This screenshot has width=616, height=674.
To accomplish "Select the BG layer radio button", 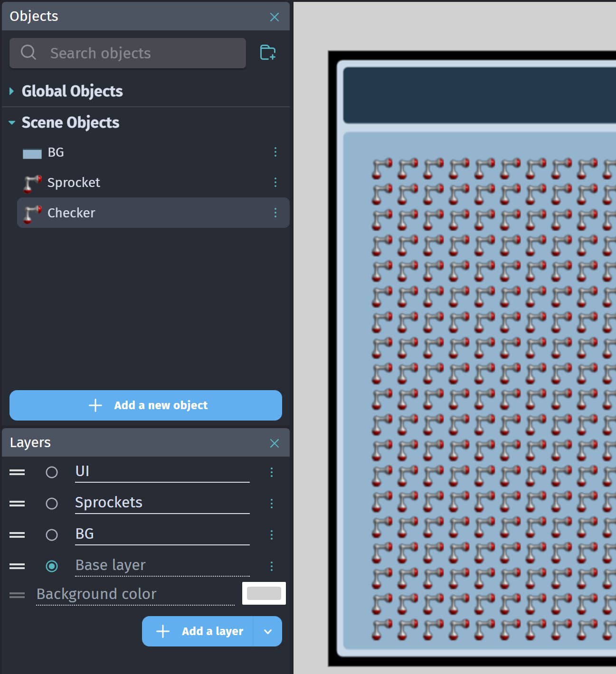I will pos(52,535).
